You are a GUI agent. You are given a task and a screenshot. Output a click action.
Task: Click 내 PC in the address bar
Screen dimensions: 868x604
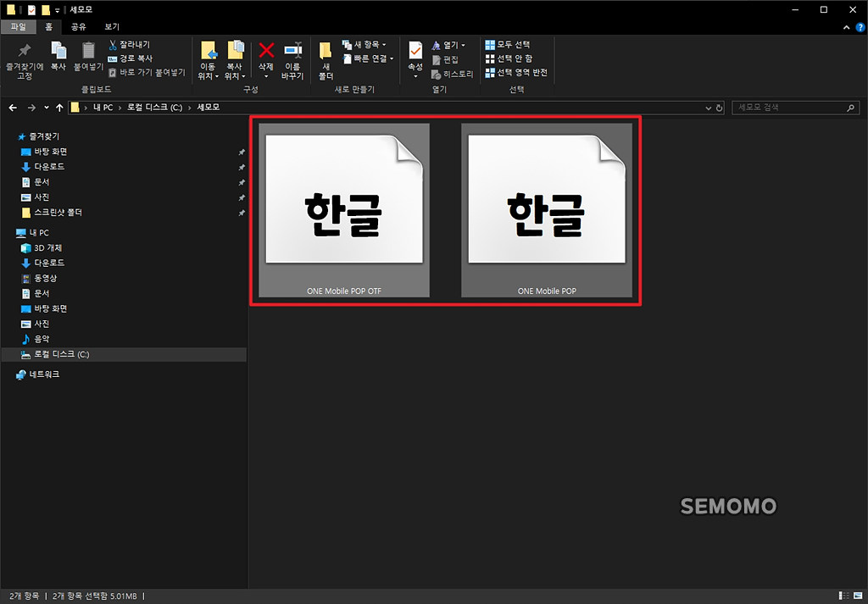[x=103, y=108]
